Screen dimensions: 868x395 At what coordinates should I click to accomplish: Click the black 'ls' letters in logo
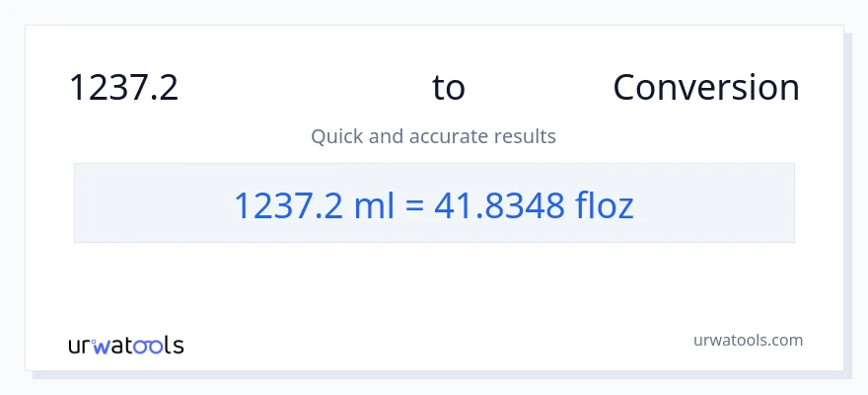(174, 346)
